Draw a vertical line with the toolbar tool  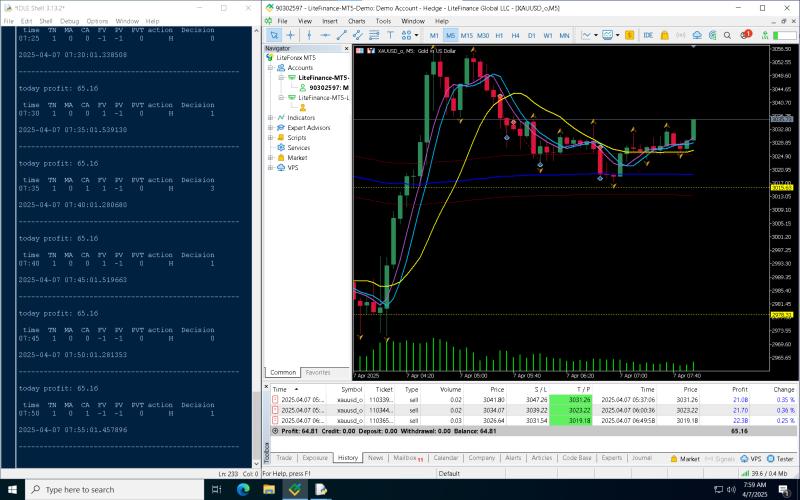309,35
